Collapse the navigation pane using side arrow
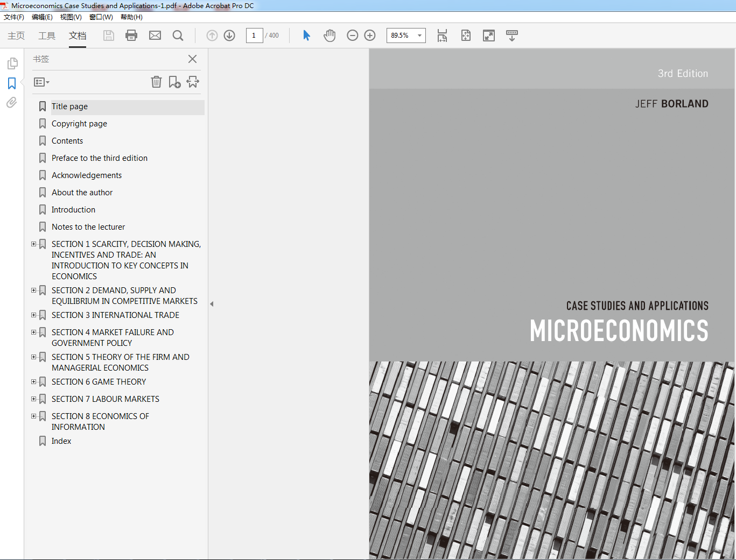Viewport: 736px width, 560px height. click(x=212, y=304)
